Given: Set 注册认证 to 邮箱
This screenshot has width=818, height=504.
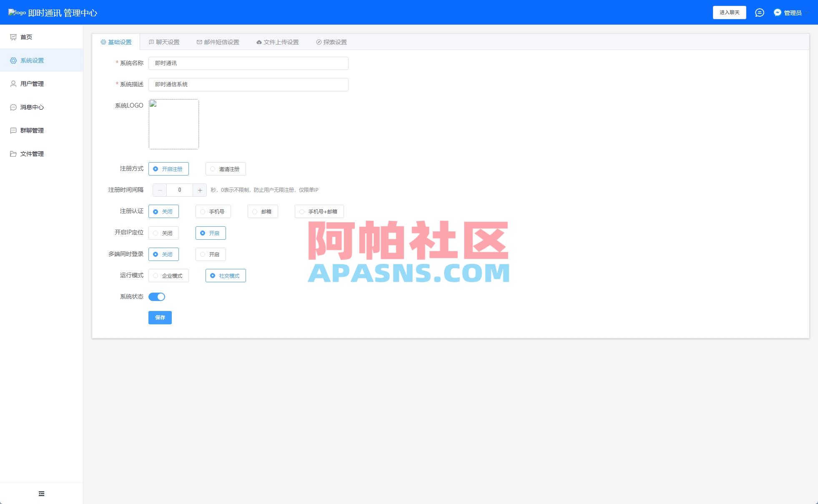Looking at the screenshot, I should tap(263, 211).
